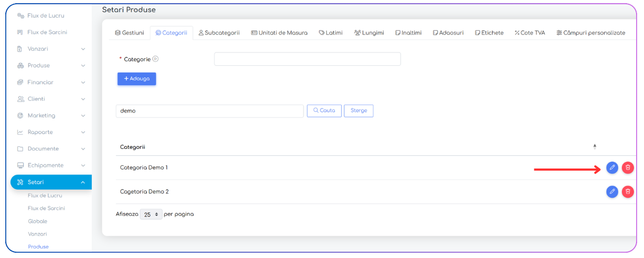Open Flux de Sarcini from sidebar icon
The image size is (644, 258).
click(21, 32)
